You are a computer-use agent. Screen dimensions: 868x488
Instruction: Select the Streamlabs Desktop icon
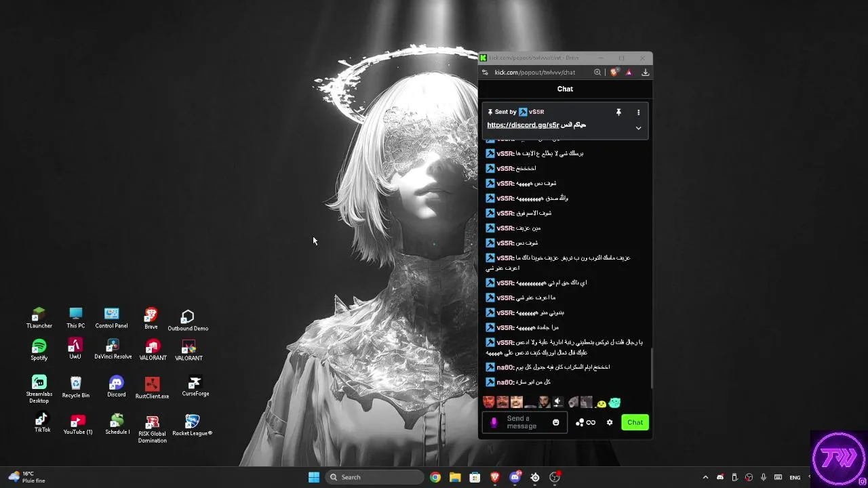point(39,390)
